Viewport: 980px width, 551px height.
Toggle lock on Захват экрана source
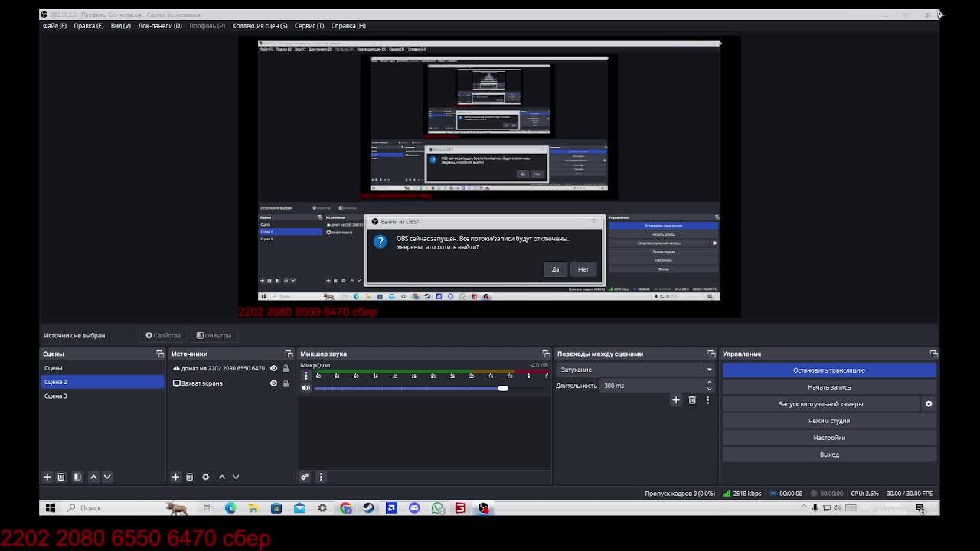point(286,383)
